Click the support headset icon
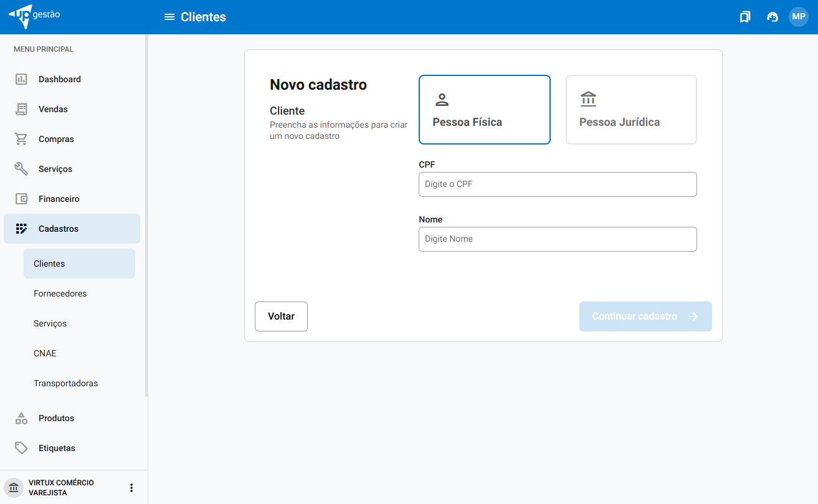This screenshot has width=818, height=504. [773, 17]
